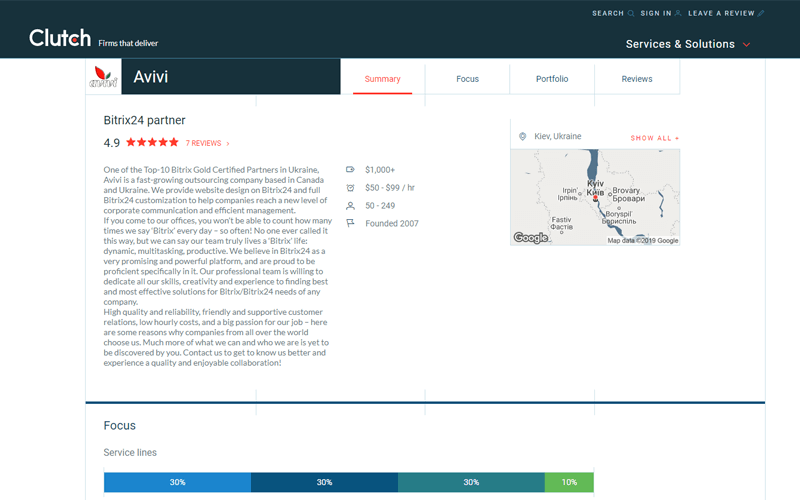This screenshot has width=800, height=500.
Task: Click the sign in user icon
Action: [678, 13]
